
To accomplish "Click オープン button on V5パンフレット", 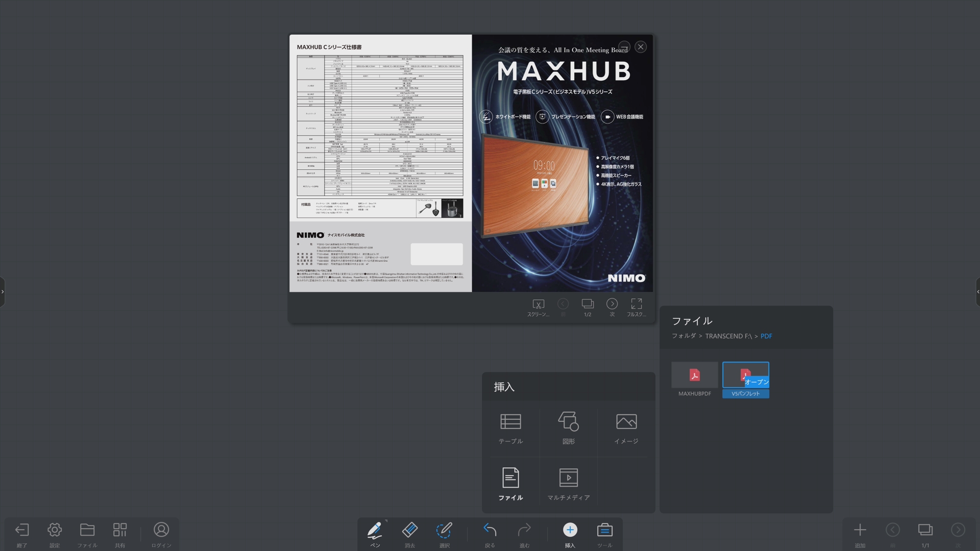I will [756, 382].
